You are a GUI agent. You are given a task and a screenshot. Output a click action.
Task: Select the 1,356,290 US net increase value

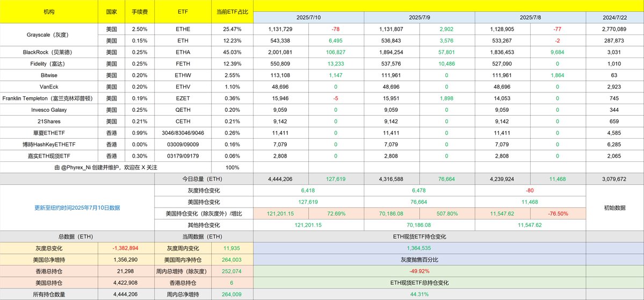[x=126, y=260]
